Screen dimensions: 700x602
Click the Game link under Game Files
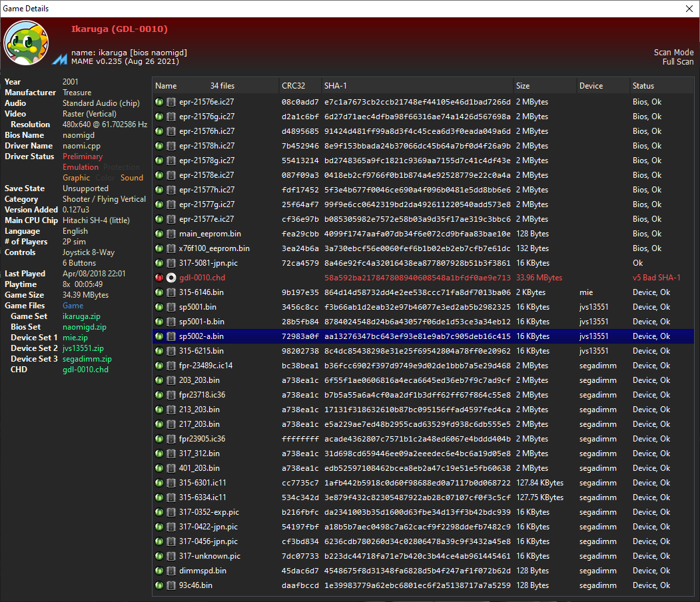tap(73, 306)
